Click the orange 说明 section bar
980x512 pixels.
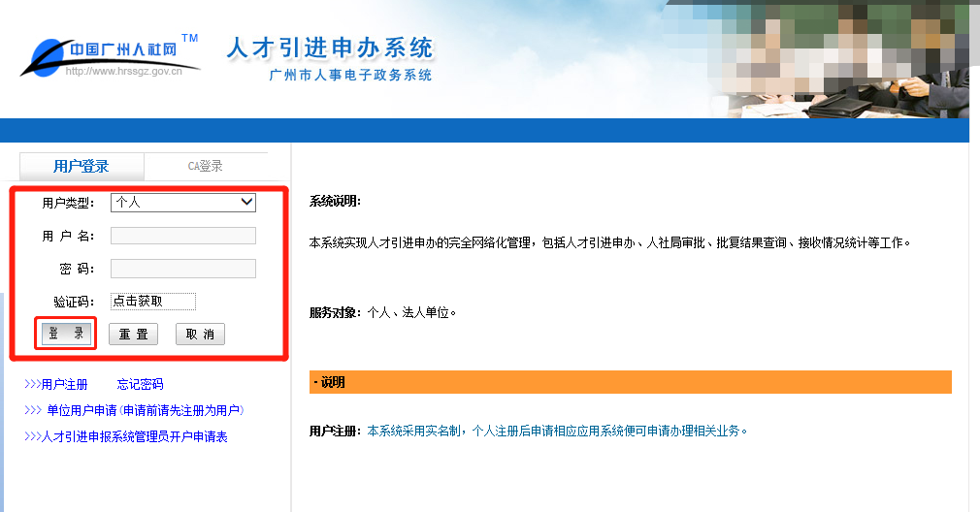point(630,382)
